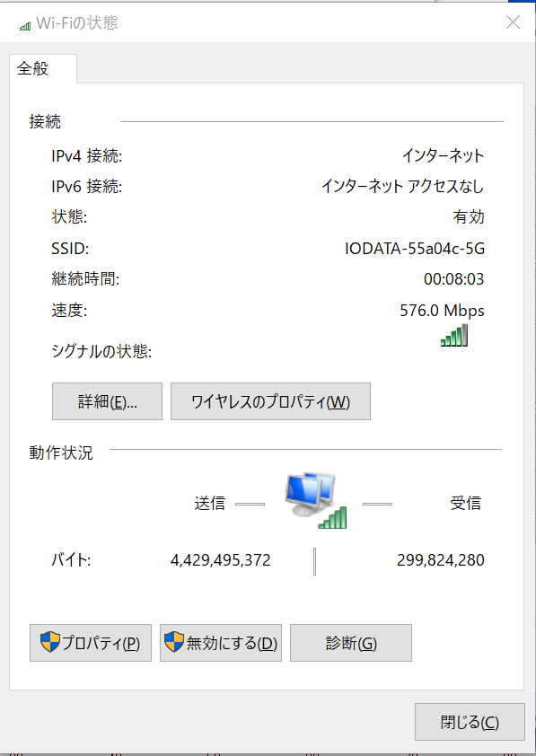
Task: Run network 診断(G)
Action: click(351, 643)
